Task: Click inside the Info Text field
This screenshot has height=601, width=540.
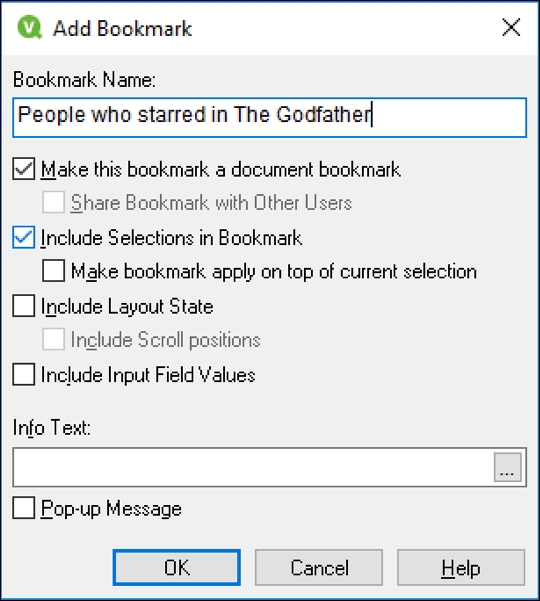Action: click(253, 467)
